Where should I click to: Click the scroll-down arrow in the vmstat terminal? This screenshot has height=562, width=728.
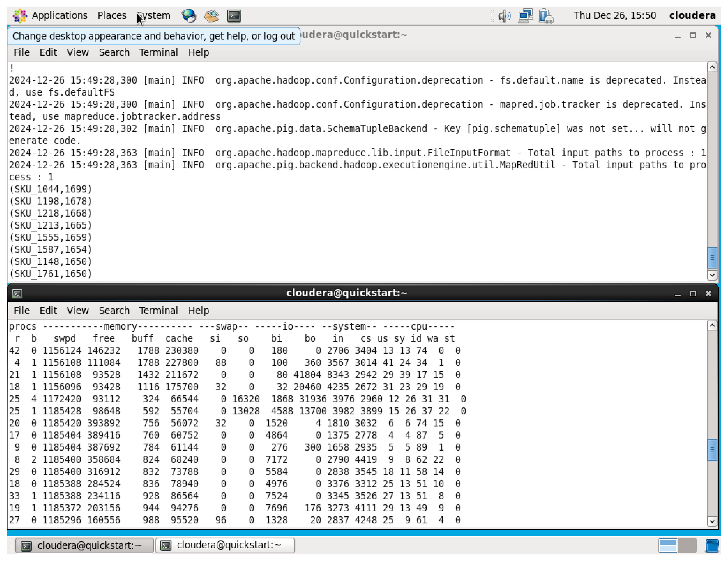click(712, 521)
